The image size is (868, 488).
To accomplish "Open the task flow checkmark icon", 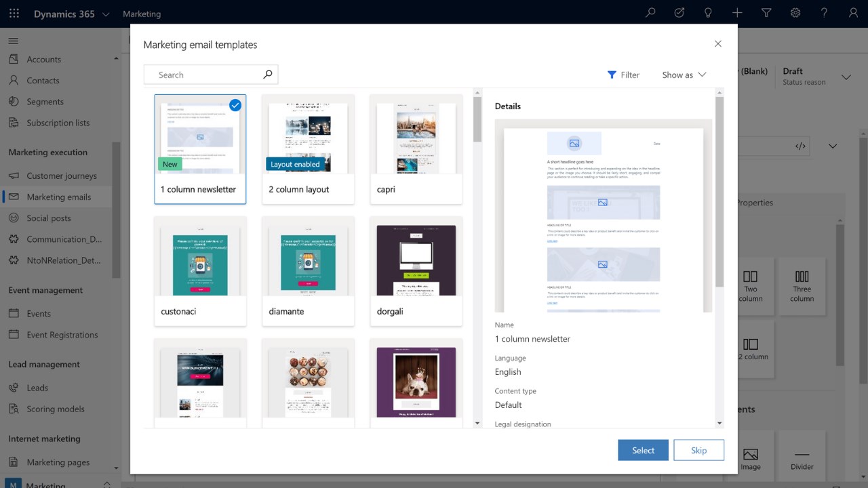I will point(679,13).
